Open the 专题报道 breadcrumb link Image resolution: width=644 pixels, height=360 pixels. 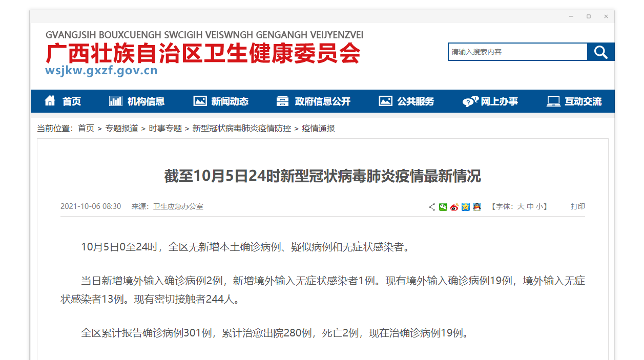[x=122, y=129]
